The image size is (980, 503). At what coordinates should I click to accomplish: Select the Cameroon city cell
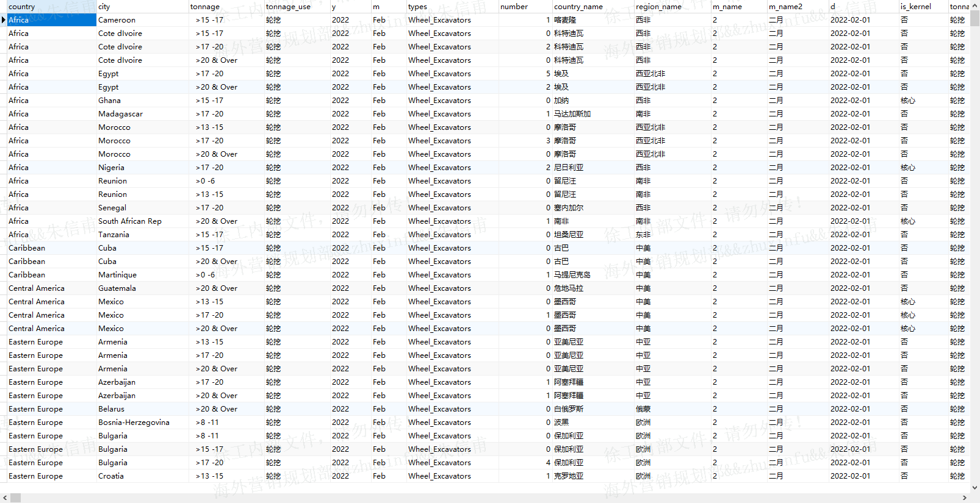[x=117, y=20]
